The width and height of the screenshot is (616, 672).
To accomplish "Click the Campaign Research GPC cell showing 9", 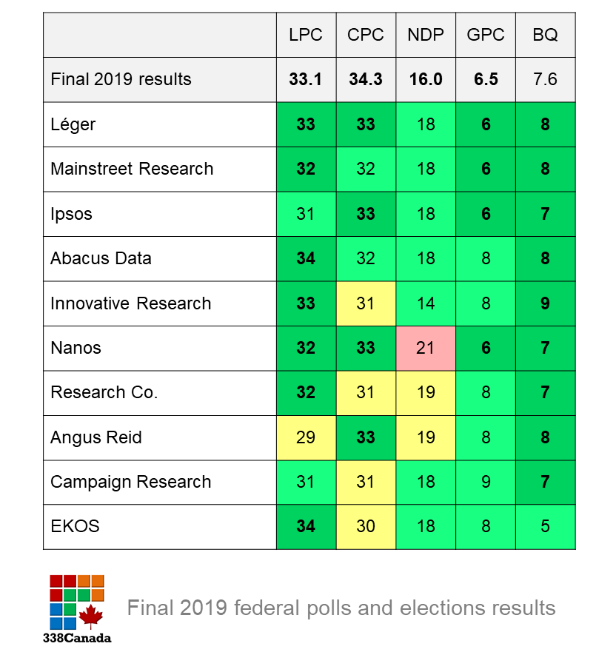I will (486, 482).
